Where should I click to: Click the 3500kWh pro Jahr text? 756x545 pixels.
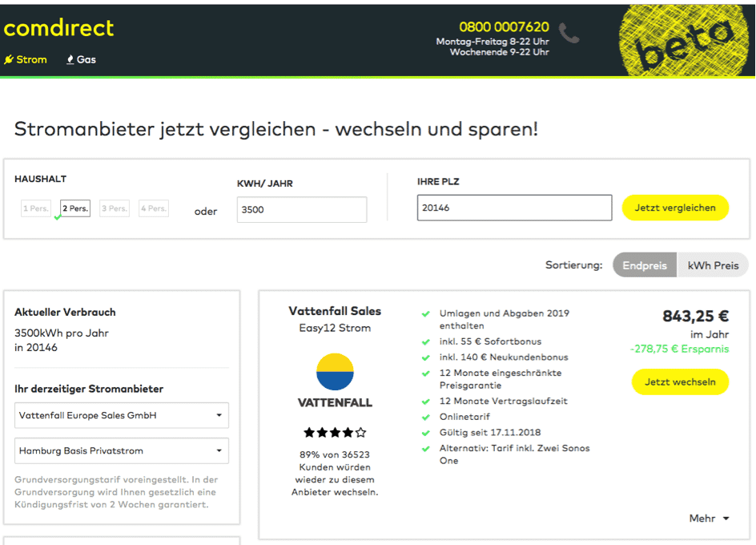(x=62, y=333)
